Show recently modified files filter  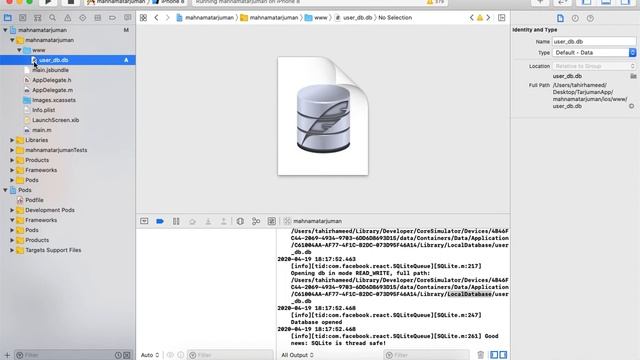[x=118, y=355]
